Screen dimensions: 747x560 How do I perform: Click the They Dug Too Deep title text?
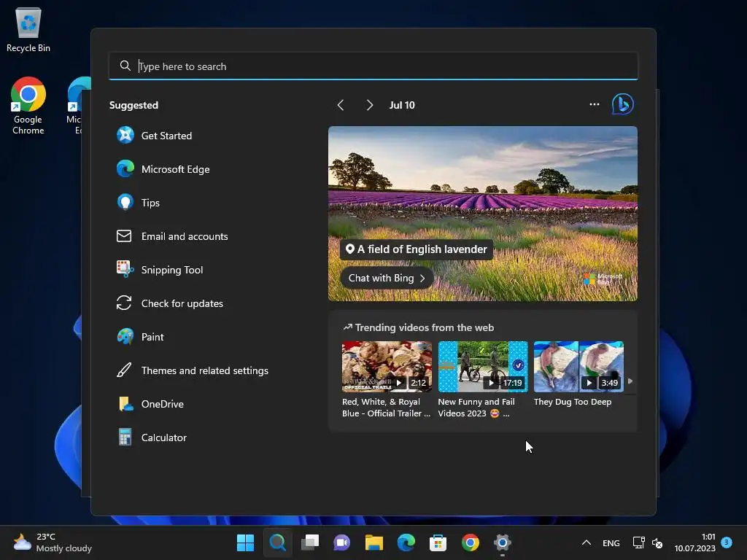(x=573, y=402)
